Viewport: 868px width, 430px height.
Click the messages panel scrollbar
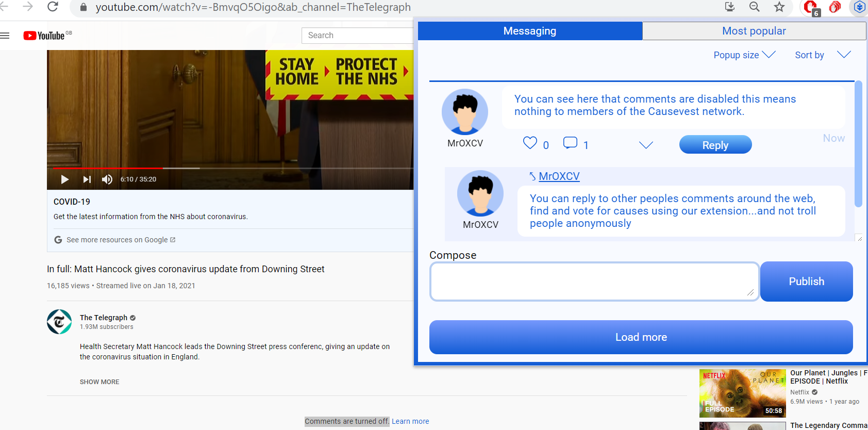(x=858, y=144)
